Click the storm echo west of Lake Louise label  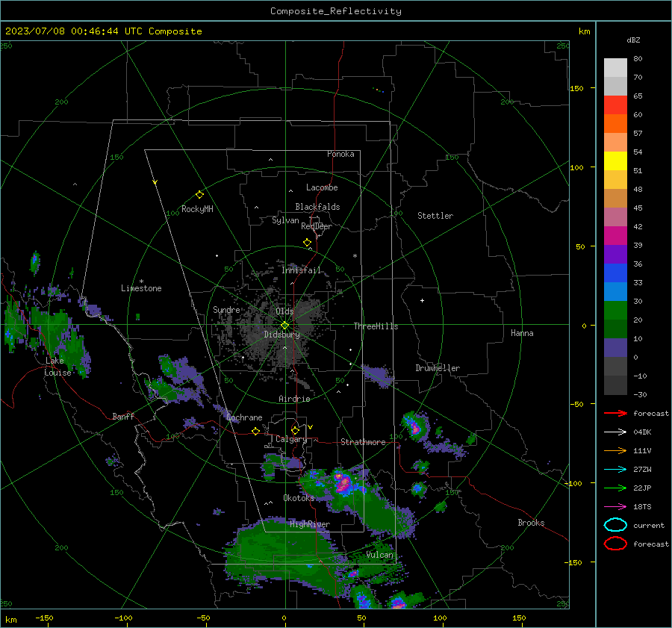point(12,326)
